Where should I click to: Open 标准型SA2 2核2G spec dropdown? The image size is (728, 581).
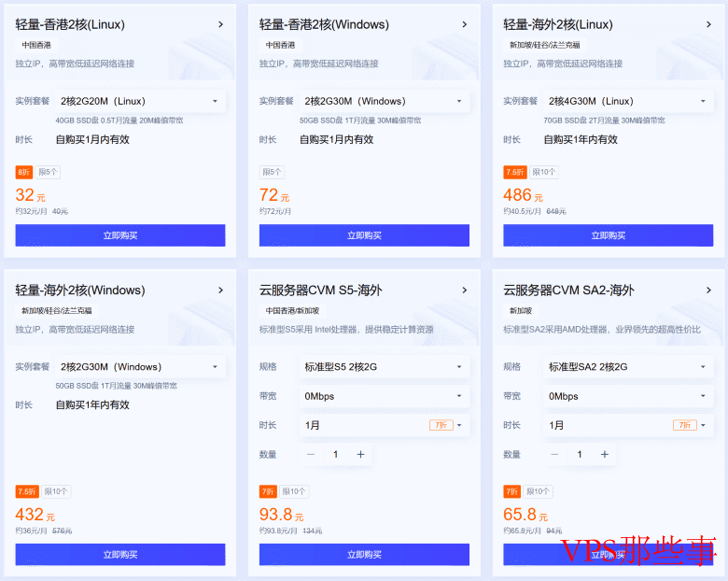[x=628, y=367]
